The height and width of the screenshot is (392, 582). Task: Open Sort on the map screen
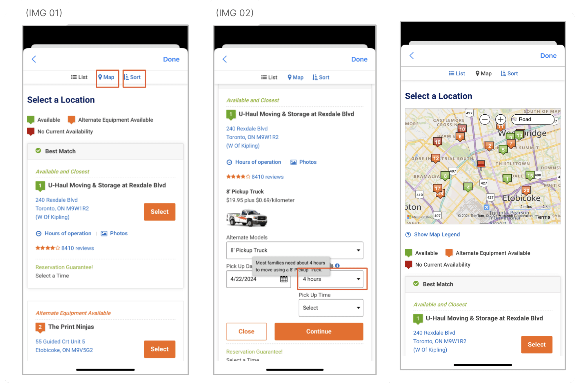509,74
